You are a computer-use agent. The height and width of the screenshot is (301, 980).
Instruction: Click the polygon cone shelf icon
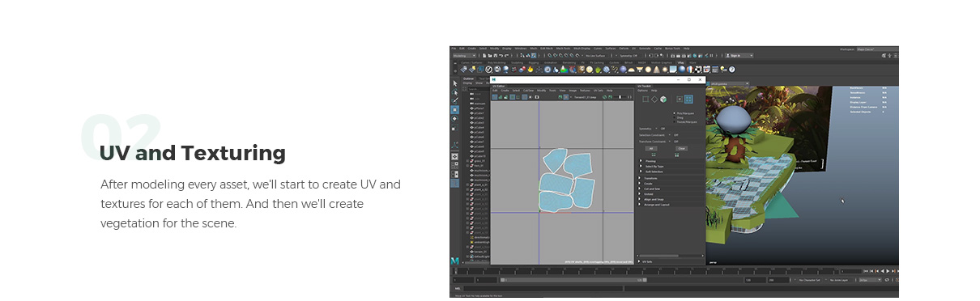click(x=657, y=69)
